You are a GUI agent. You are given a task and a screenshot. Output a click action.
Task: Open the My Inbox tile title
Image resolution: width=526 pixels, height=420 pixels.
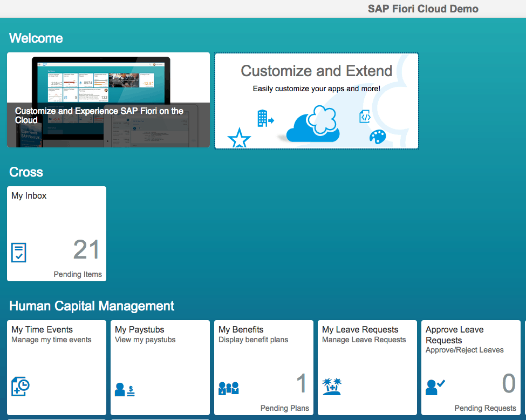click(29, 196)
